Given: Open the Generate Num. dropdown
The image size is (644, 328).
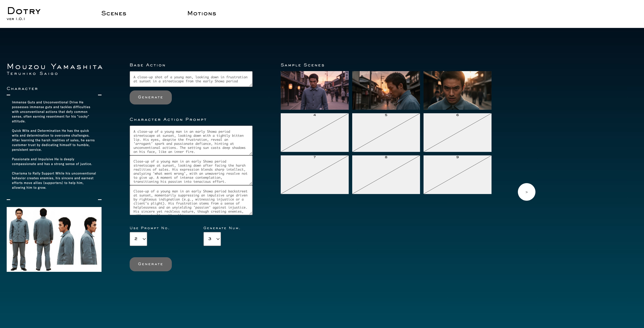Looking at the screenshot, I should click(212, 239).
